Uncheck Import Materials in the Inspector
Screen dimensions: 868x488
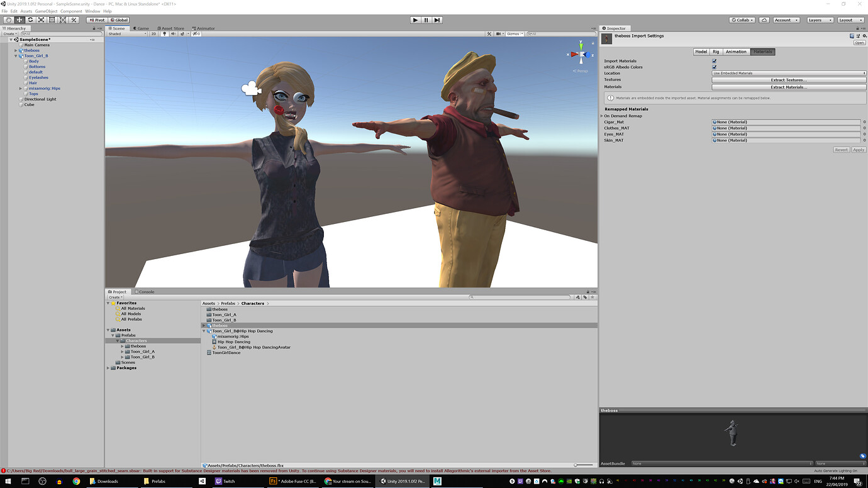click(714, 61)
